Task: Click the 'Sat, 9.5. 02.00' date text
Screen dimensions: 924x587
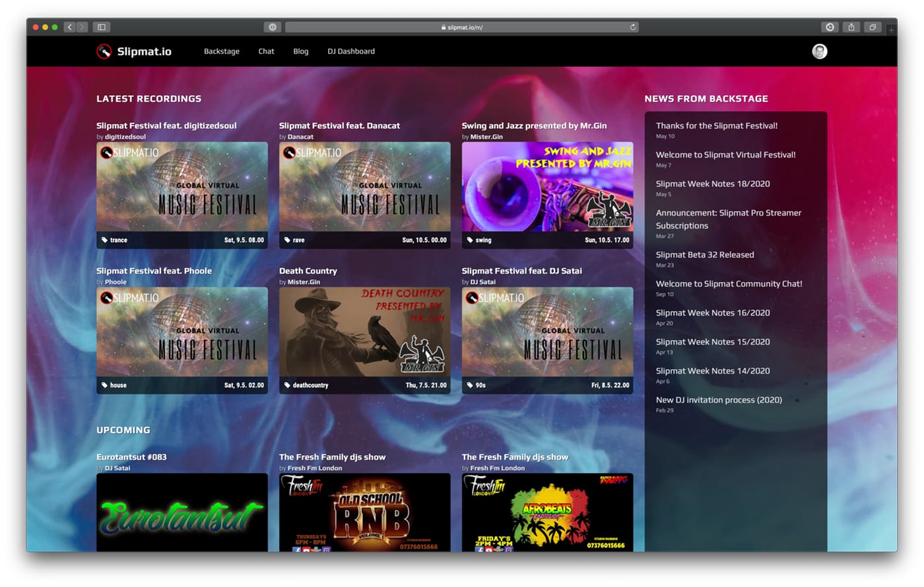Action: pos(244,385)
